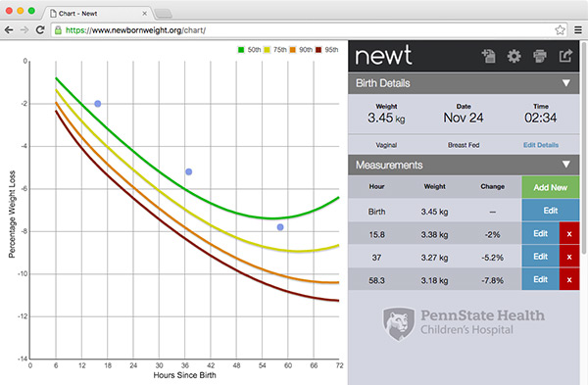Open the Edit Details link

point(541,145)
